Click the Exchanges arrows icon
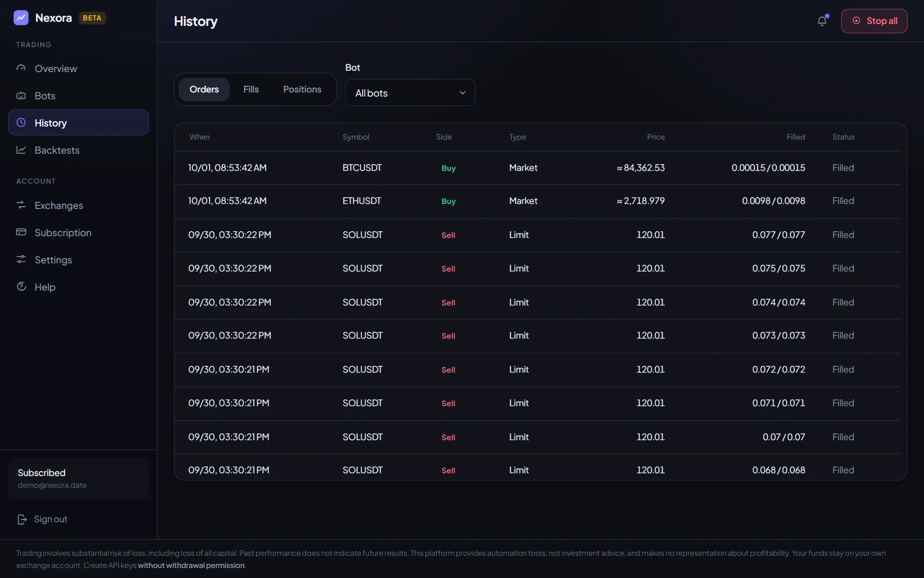The image size is (924, 578). tap(21, 205)
